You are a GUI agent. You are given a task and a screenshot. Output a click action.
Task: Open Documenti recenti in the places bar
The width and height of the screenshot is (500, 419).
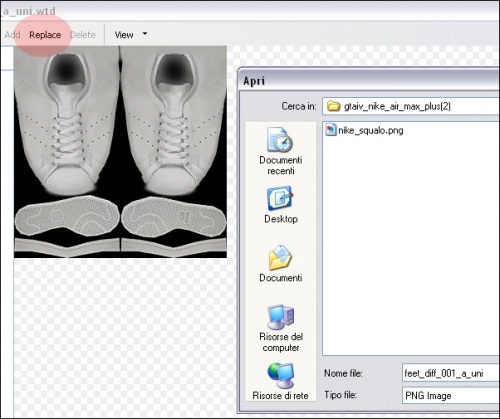pyautogui.click(x=281, y=151)
